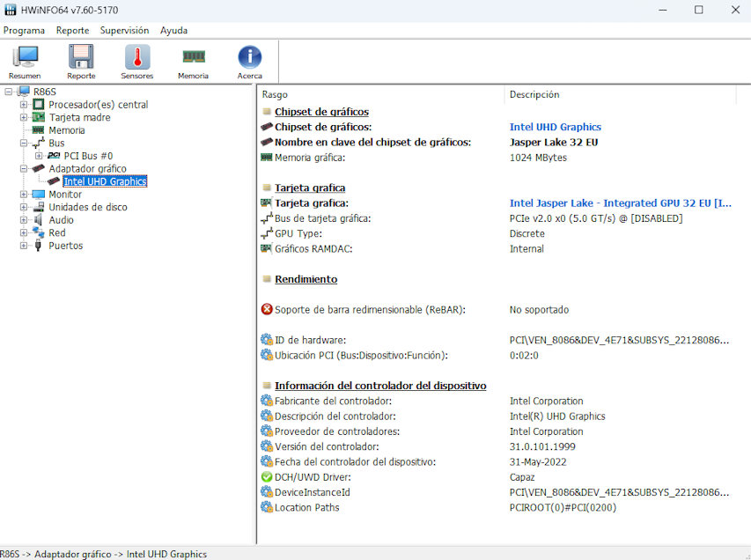Screen dimensions: 751x560
Task: Select the 31.0.101.1999 driver version value
Action: coord(542,446)
